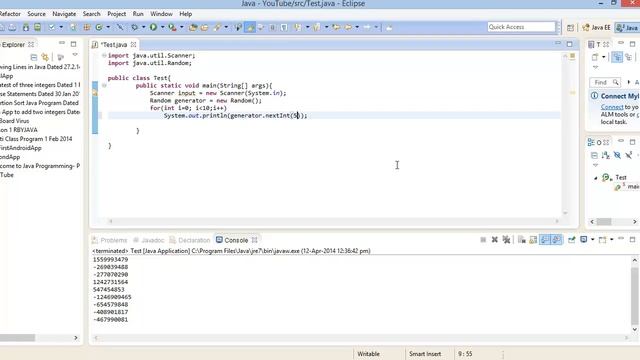This screenshot has height=360, width=640.
Task: Open the Open Console dropdown arrow
Action: (611, 240)
